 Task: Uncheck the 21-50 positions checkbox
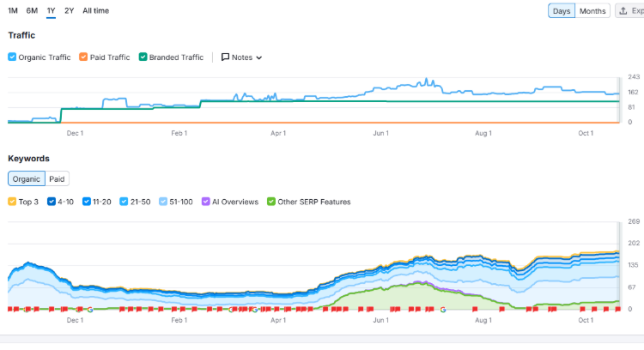click(x=124, y=202)
